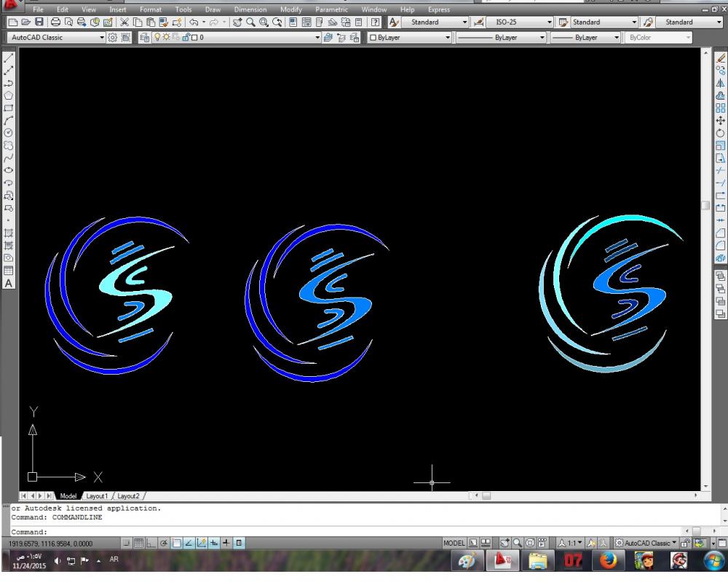Viewport: 728px width, 582px height.
Task: Toggle Object Snap in status bar
Action: (x=176, y=543)
